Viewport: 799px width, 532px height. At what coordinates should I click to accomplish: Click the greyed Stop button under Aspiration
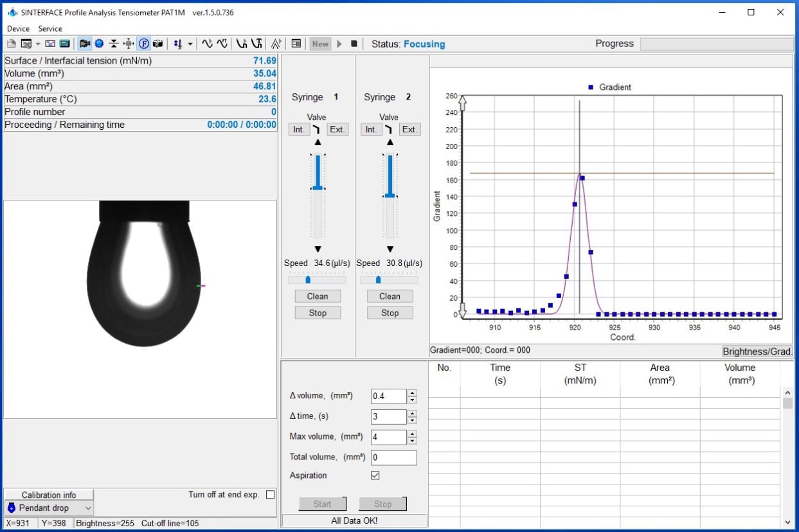(382, 504)
